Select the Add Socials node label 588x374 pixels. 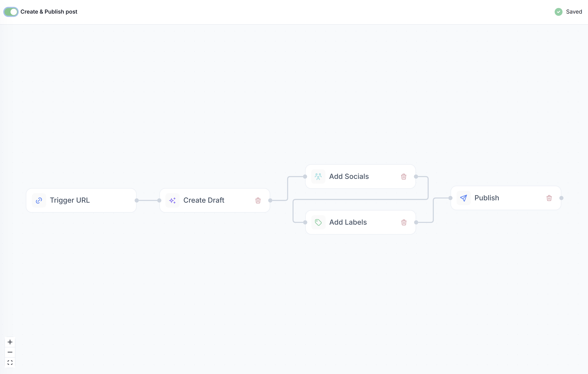349,177
